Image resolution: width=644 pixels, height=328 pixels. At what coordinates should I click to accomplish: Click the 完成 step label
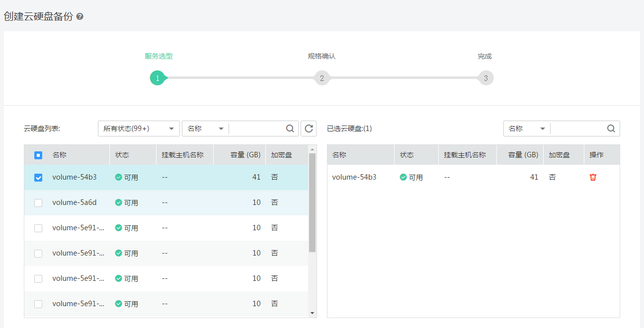[x=484, y=56]
